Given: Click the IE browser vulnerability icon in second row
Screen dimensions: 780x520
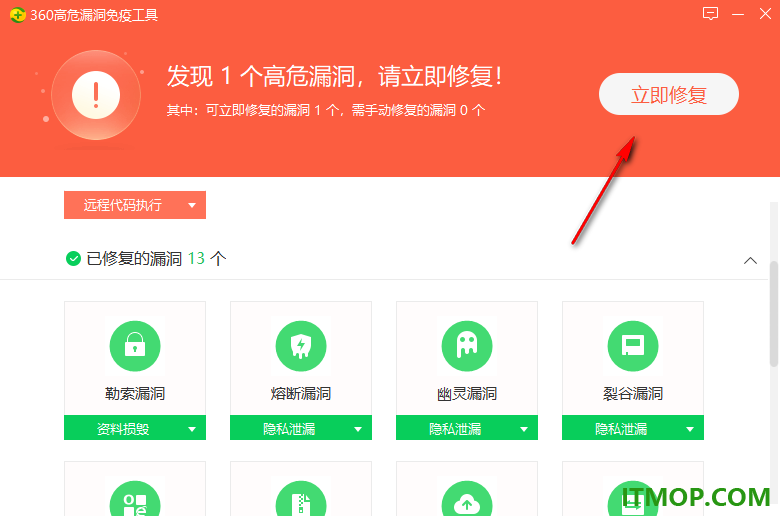Looking at the screenshot, I should click(x=135, y=499).
